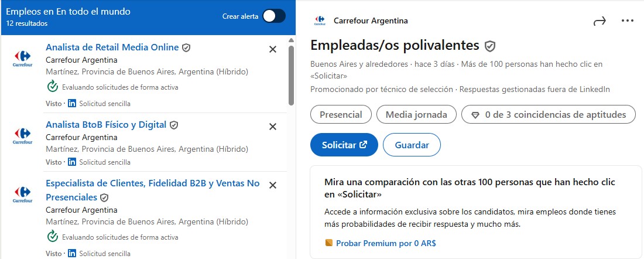Click Carrefour Argentina company name in header
The height and width of the screenshot is (259, 644).
click(371, 21)
